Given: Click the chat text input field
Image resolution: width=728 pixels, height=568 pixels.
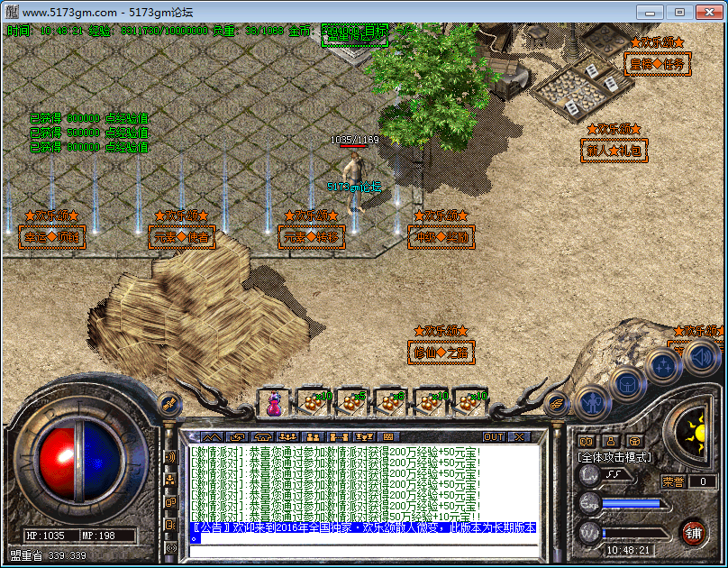Looking at the screenshot, I should 363,552.
